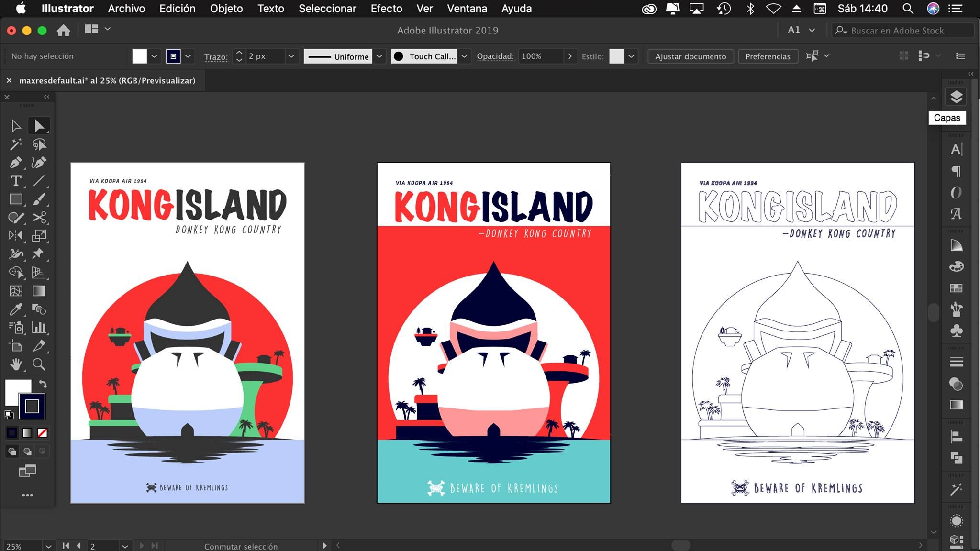Click the Preferencias button
The image size is (980, 551).
click(768, 56)
